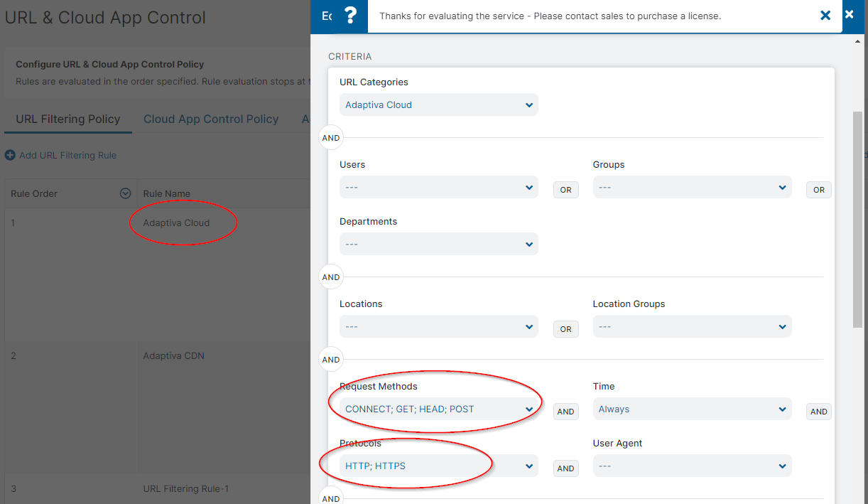Click OR button beside Users
The width and height of the screenshot is (868, 504).
(566, 190)
